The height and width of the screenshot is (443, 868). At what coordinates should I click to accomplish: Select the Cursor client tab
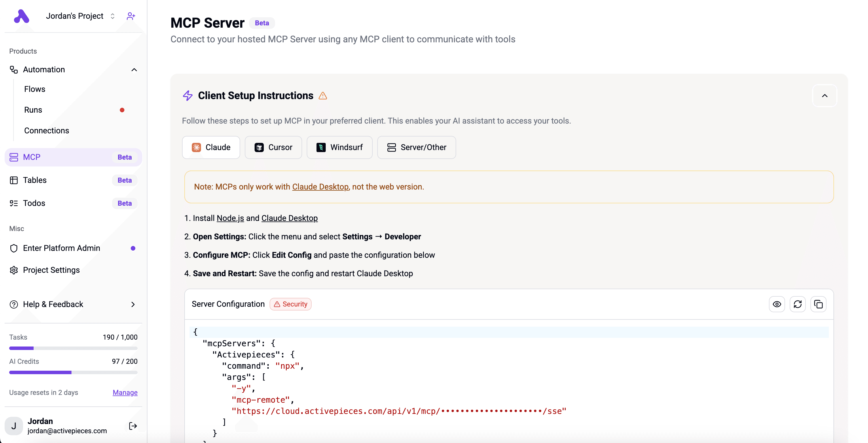(273, 147)
